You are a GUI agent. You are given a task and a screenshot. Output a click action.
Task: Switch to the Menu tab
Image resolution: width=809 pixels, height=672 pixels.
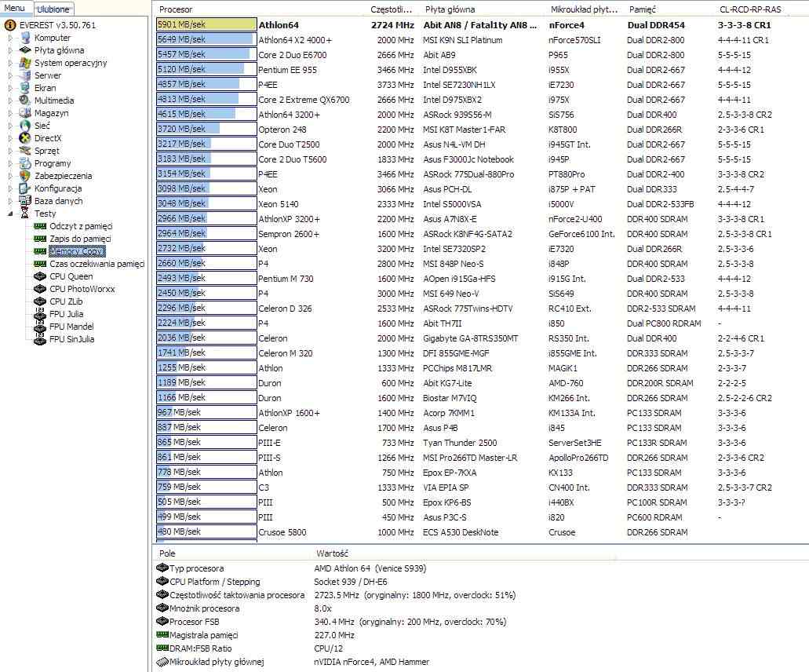click(15, 8)
